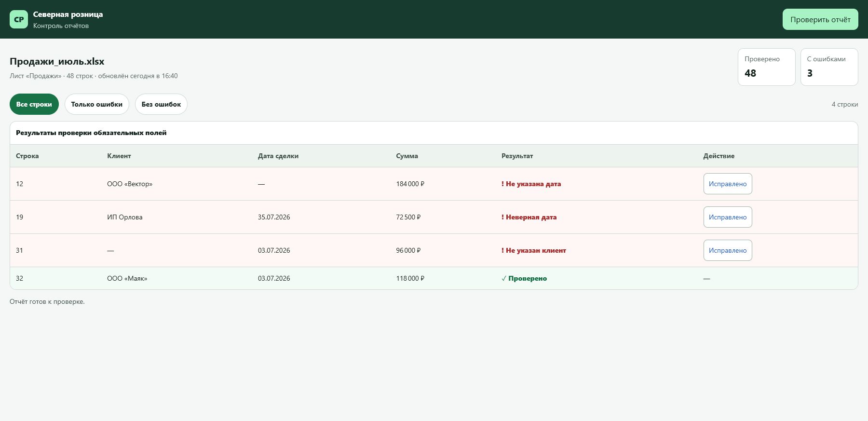The image size is (868, 421).
Task: Switch to the Только ошибки filter
Action: pos(97,104)
